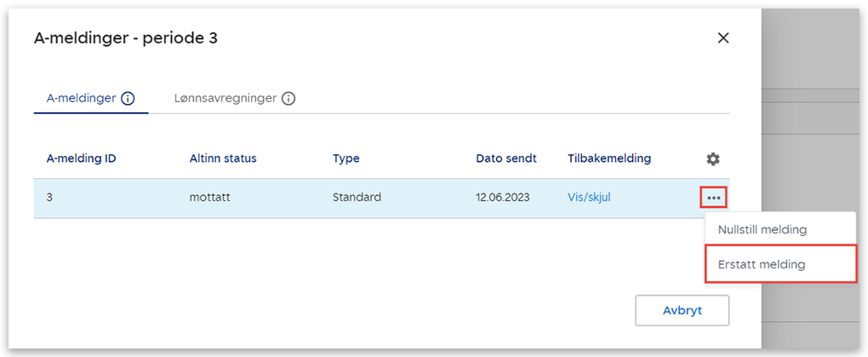The width and height of the screenshot is (868, 357).
Task: Click the 'Standard' type cell
Action: pos(357,198)
